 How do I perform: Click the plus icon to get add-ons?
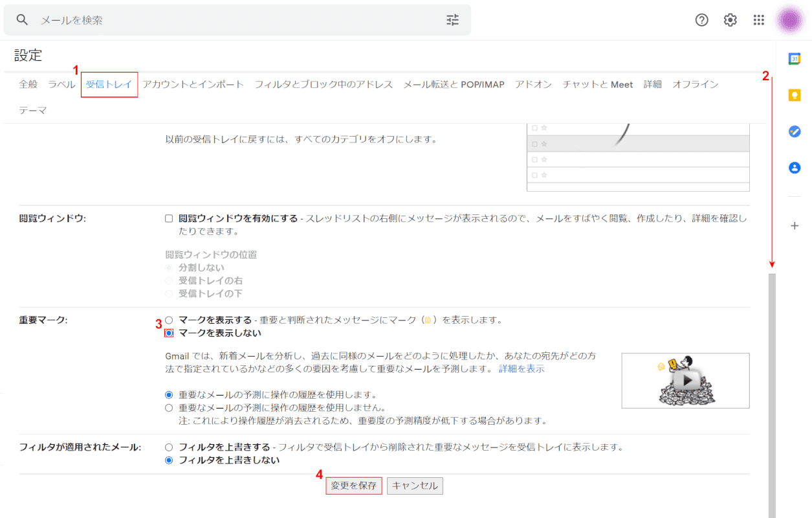tap(795, 226)
